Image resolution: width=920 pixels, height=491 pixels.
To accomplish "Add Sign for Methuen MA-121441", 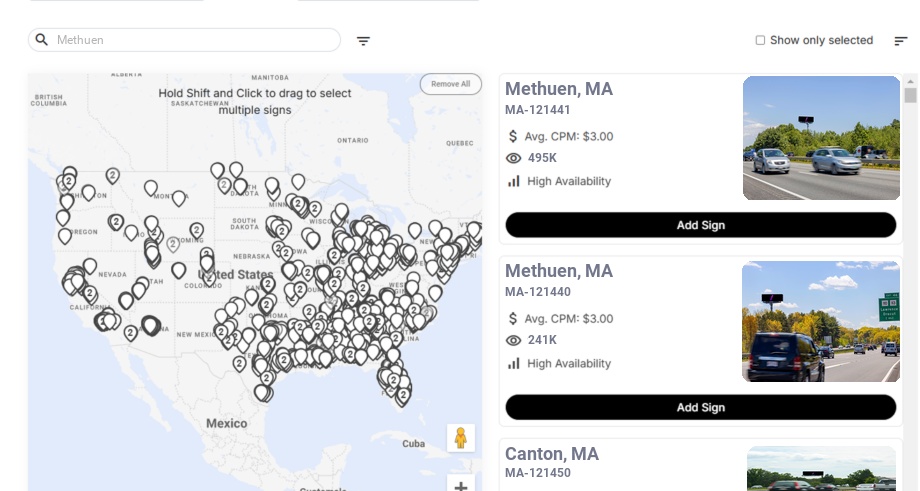I will (700, 225).
